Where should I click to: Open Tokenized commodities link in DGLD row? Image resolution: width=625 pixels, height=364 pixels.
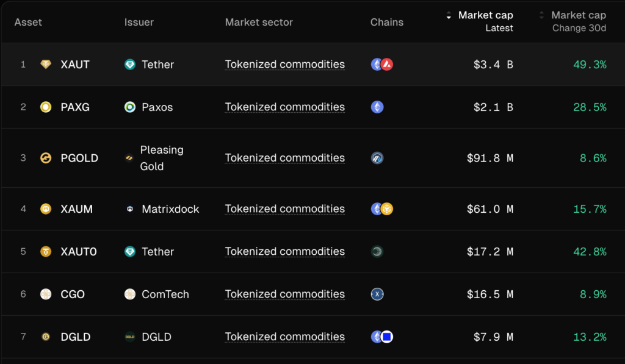tap(284, 337)
